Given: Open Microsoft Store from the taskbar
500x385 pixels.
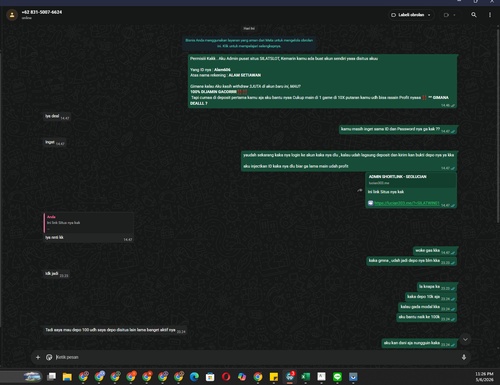Looking at the screenshot, I should [210, 377].
